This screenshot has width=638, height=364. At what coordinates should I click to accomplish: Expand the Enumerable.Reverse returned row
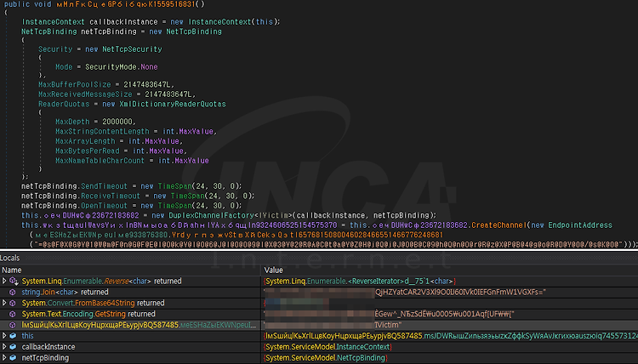pos(4,281)
